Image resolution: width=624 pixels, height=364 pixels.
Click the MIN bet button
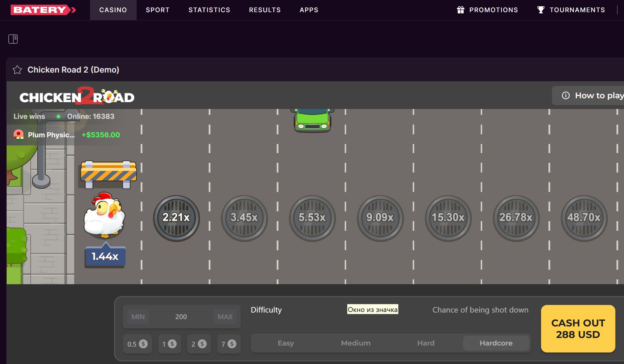(x=138, y=317)
